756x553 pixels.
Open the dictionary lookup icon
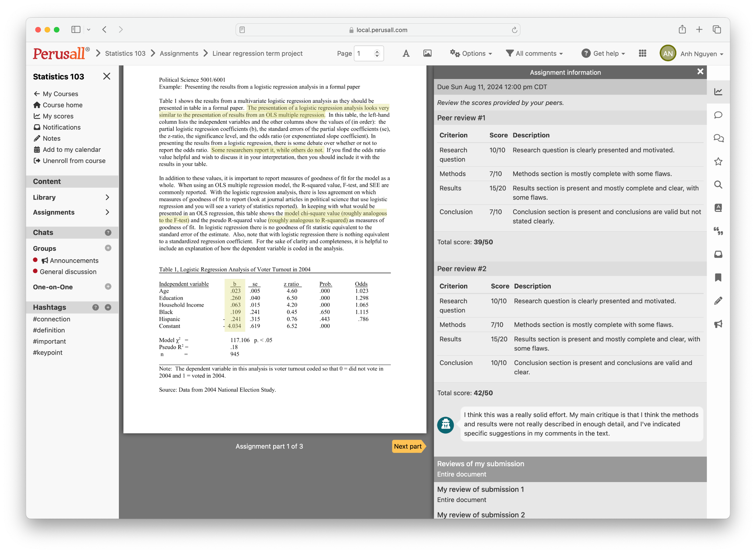click(718, 208)
